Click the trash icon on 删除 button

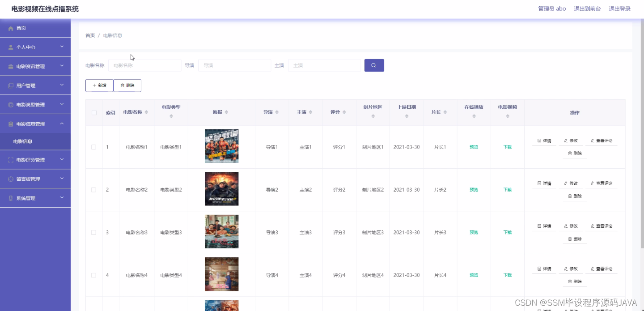coord(121,85)
